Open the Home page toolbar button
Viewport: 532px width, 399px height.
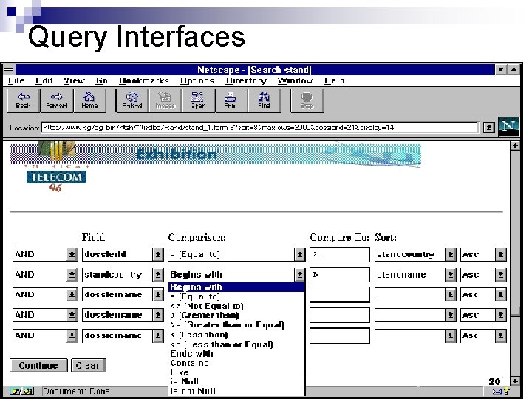(89, 100)
